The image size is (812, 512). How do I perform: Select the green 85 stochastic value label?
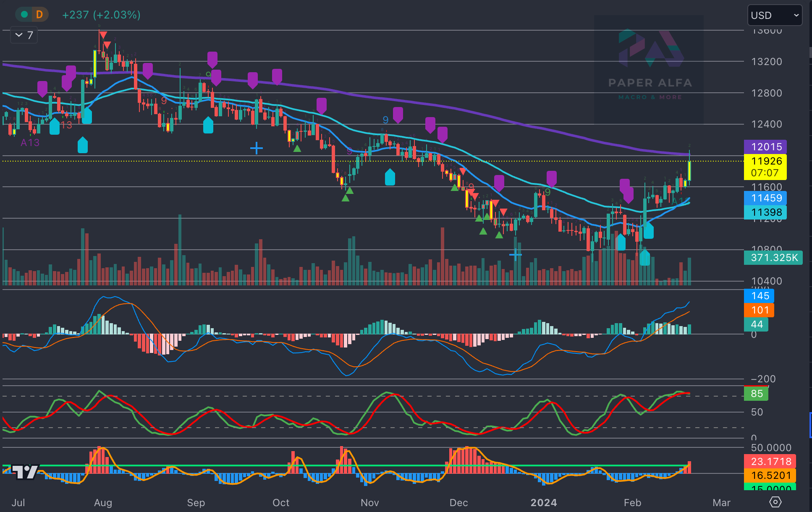[x=756, y=394]
